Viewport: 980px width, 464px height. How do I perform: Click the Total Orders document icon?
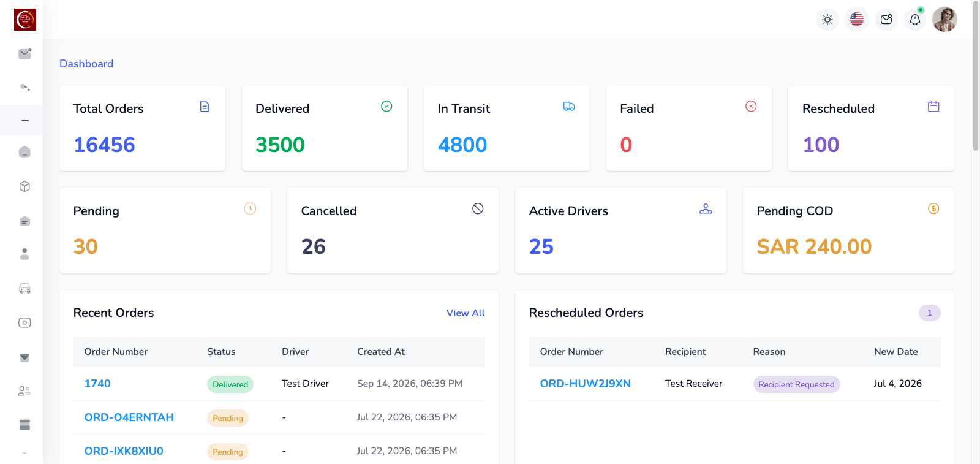coord(205,107)
